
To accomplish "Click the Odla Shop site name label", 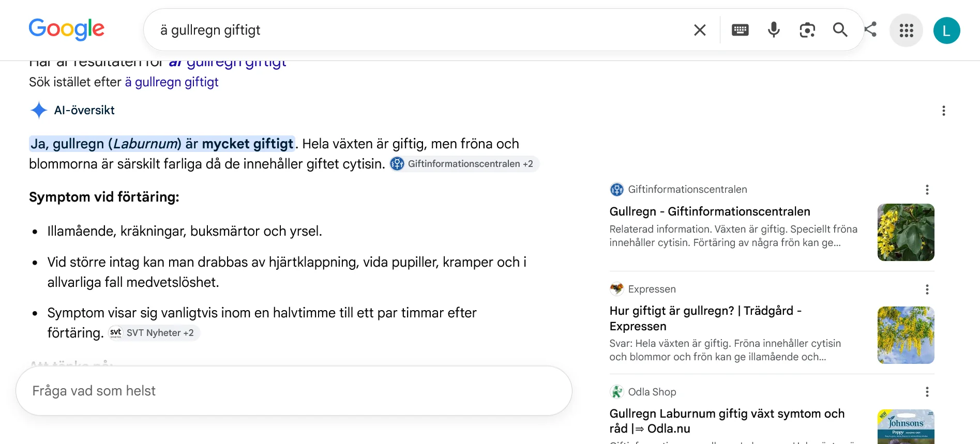I will pyautogui.click(x=652, y=392).
